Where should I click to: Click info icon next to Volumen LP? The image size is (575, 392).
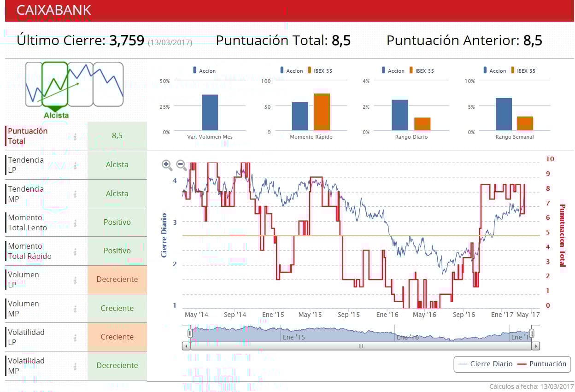pyautogui.click(x=75, y=280)
